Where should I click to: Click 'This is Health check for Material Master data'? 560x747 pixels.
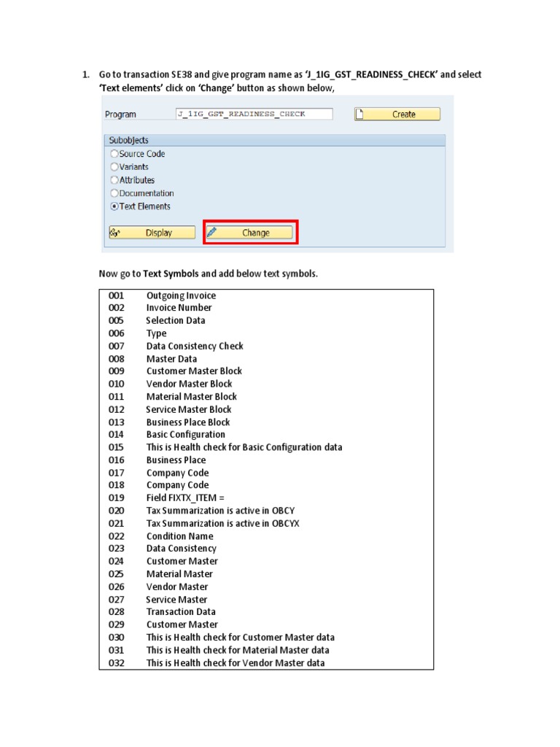[238, 650]
